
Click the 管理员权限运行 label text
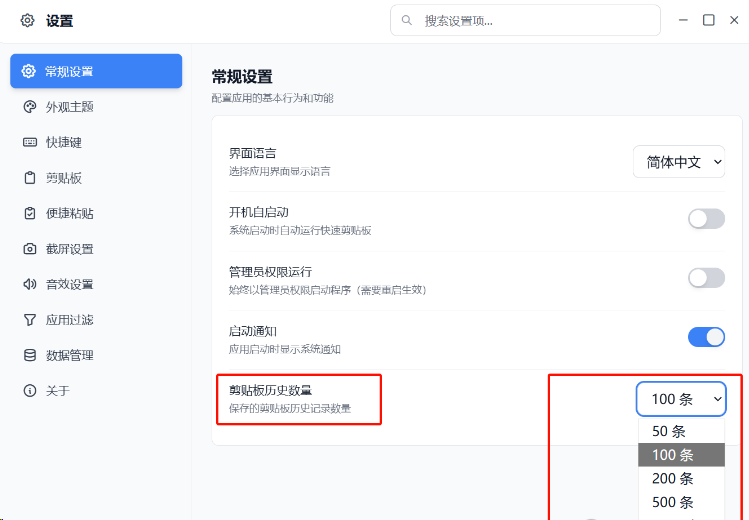270,272
